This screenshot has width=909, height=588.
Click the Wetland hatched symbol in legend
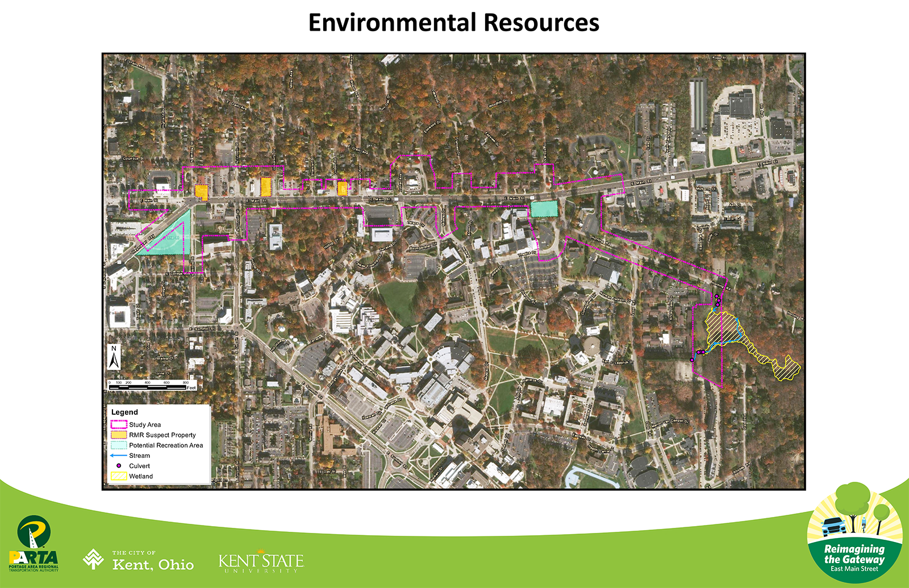point(119,477)
